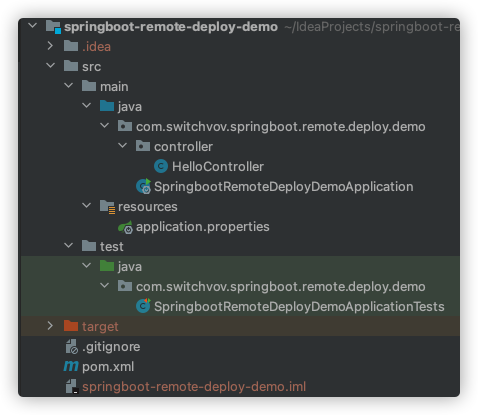Select the springboot-remote-deploy-demo root label

coord(171,27)
